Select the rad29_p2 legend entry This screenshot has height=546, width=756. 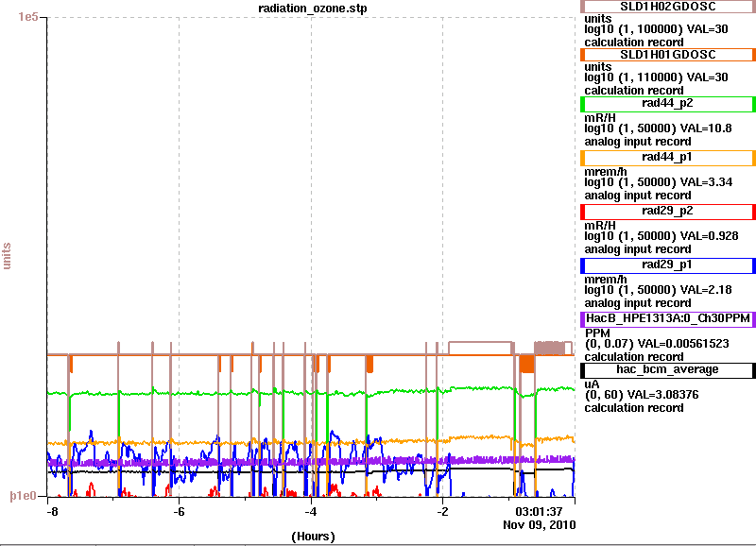668,211
